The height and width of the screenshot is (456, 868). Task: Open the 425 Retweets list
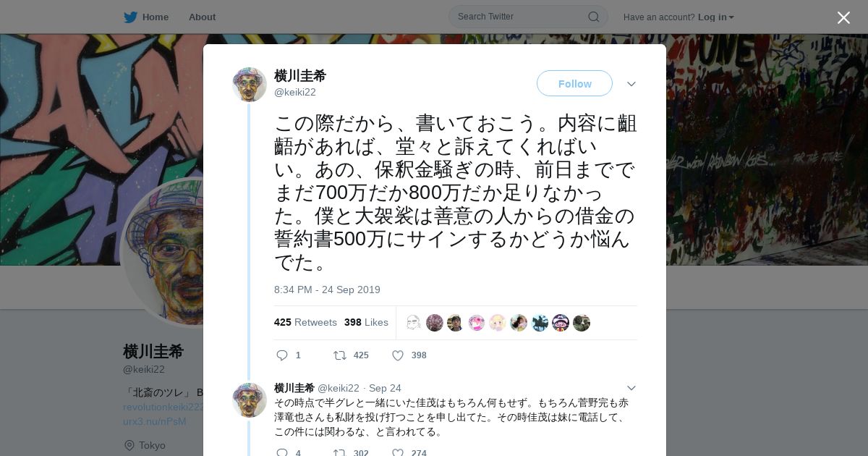[305, 322]
